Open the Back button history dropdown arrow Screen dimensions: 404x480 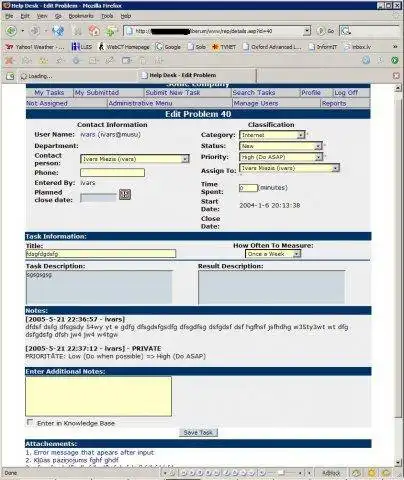[22, 31]
